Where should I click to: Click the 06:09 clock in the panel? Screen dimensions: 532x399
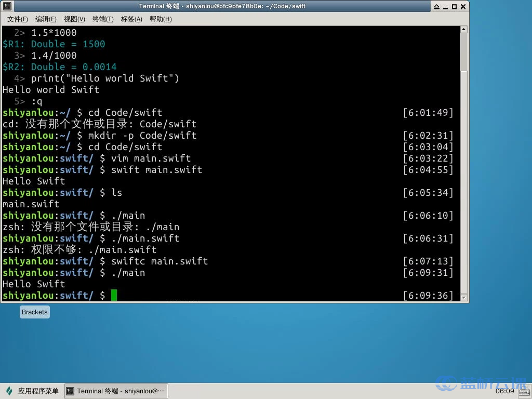(x=504, y=391)
